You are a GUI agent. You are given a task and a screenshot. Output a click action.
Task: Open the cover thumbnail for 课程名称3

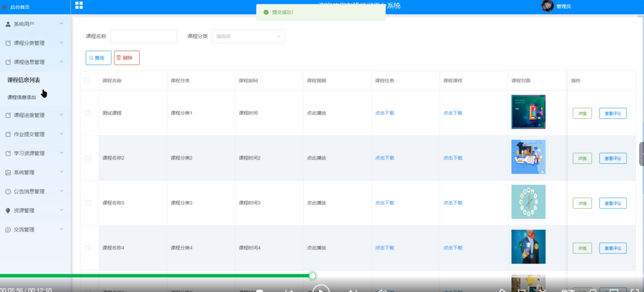[528, 202]
